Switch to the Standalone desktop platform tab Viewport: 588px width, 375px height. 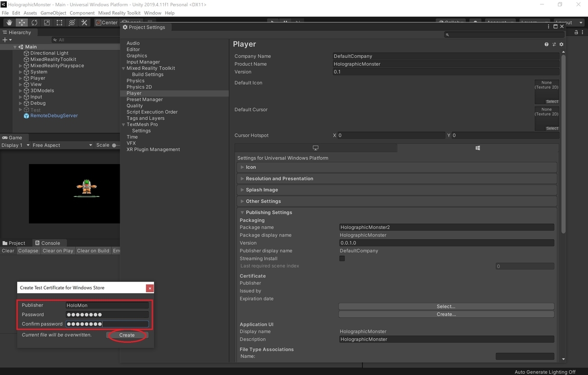point(316,148)
